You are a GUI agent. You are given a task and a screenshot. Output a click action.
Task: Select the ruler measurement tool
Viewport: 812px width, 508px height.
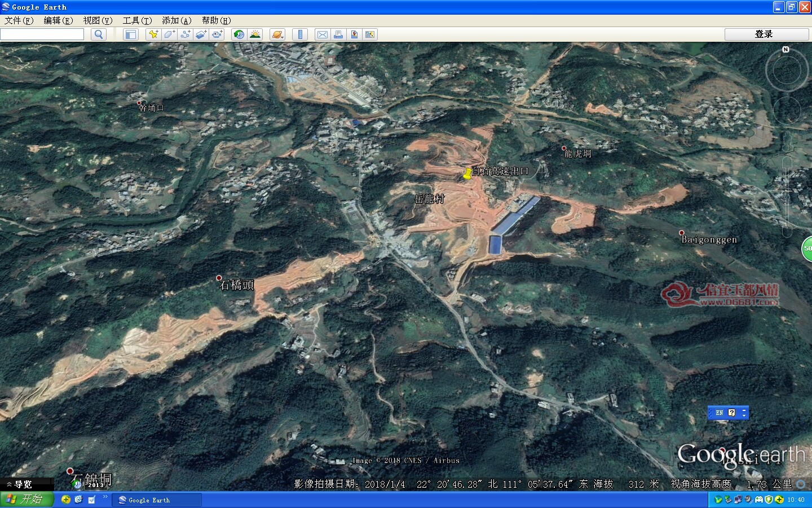point(300,34)
